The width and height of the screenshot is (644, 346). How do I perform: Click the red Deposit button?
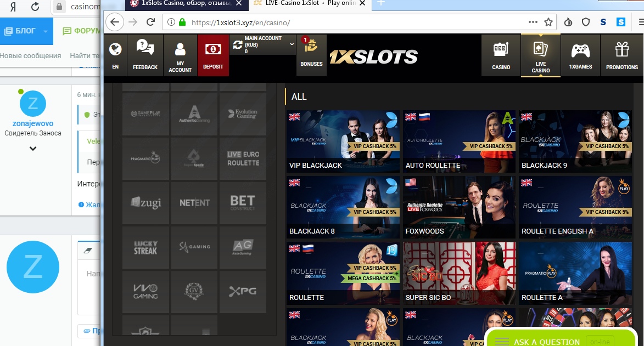tap(213, 55)
